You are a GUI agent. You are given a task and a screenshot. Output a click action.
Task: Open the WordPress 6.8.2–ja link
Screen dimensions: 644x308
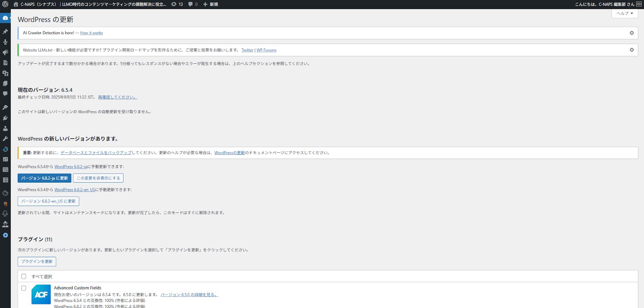(x=71, y=166)
